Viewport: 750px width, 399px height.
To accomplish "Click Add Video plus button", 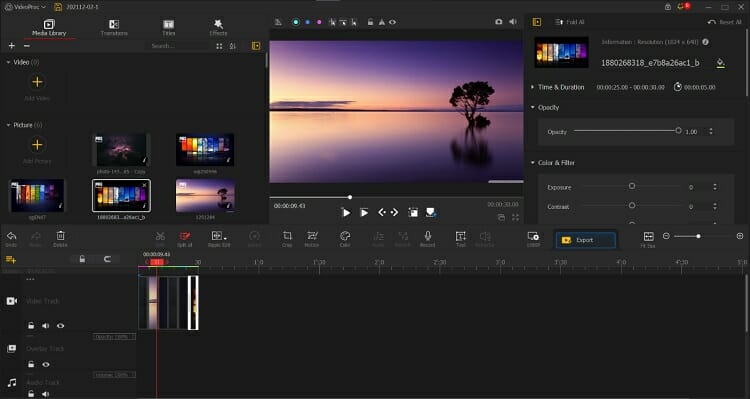I will point(37,82).
